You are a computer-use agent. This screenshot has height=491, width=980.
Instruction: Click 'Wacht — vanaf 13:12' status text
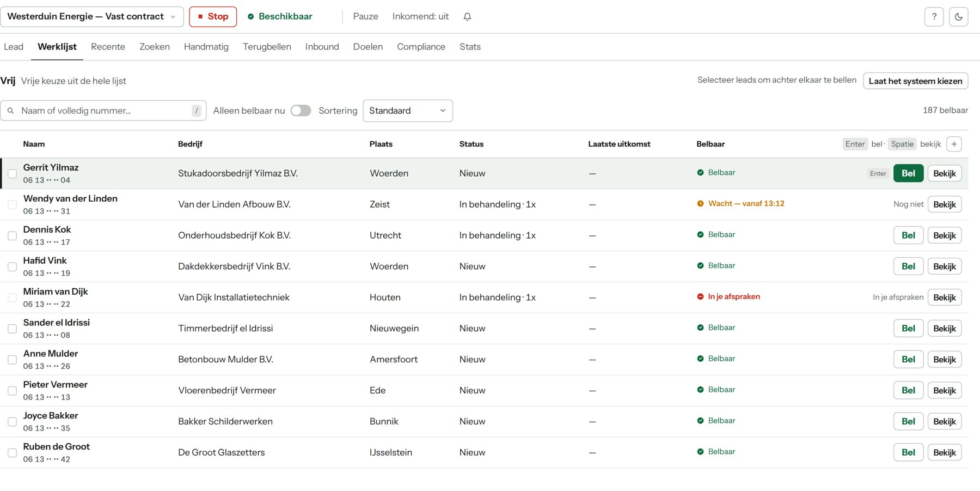[x=746, y=204]
